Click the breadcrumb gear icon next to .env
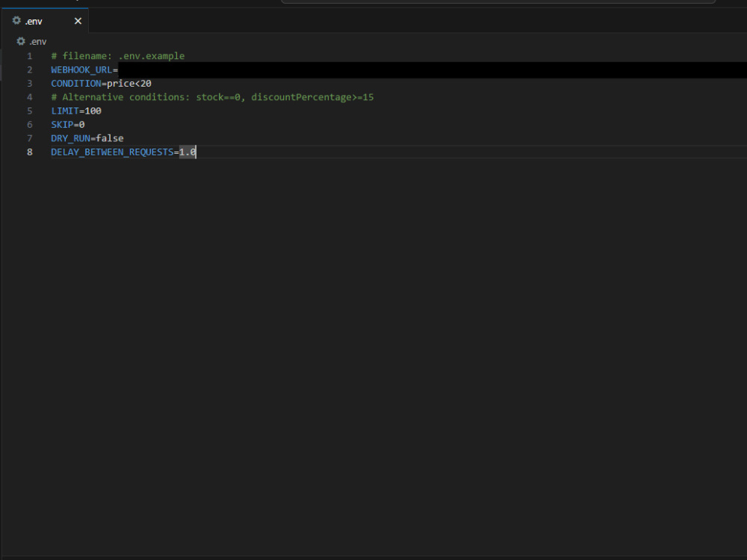 [x=21, y=41]
